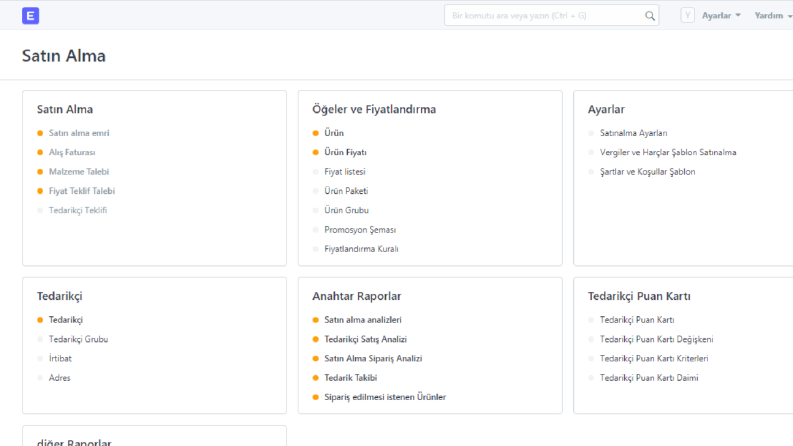Open Satın alma analizleri report

363,320
